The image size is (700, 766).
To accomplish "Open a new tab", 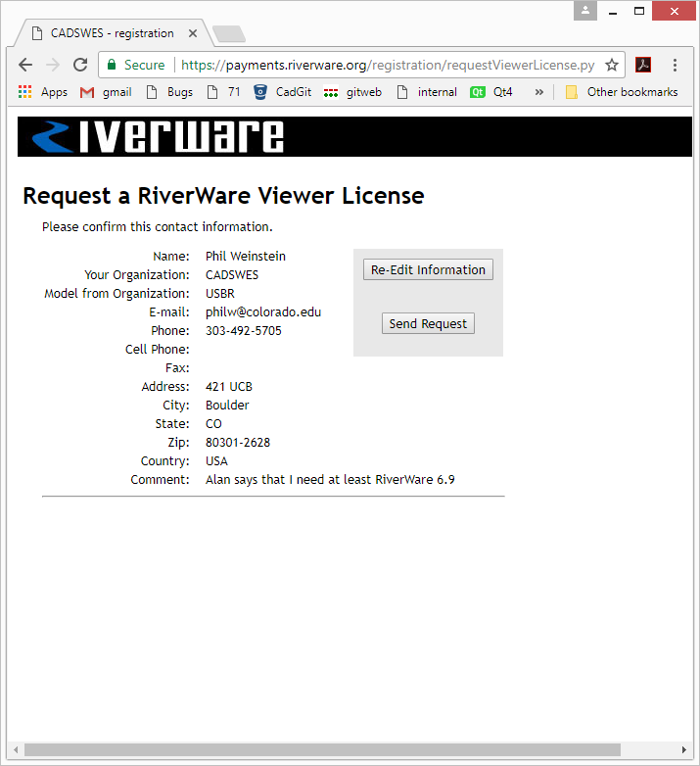I will [x=229, y=33].
